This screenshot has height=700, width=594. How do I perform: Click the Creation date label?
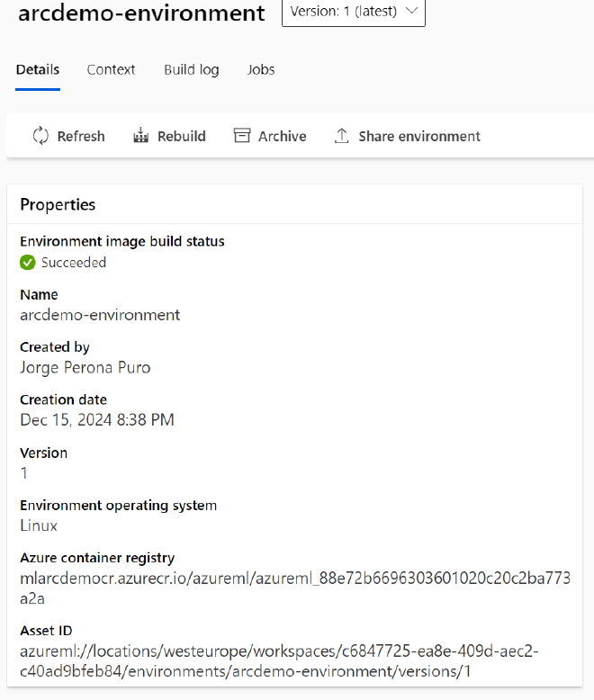click(x=63, y=399)
